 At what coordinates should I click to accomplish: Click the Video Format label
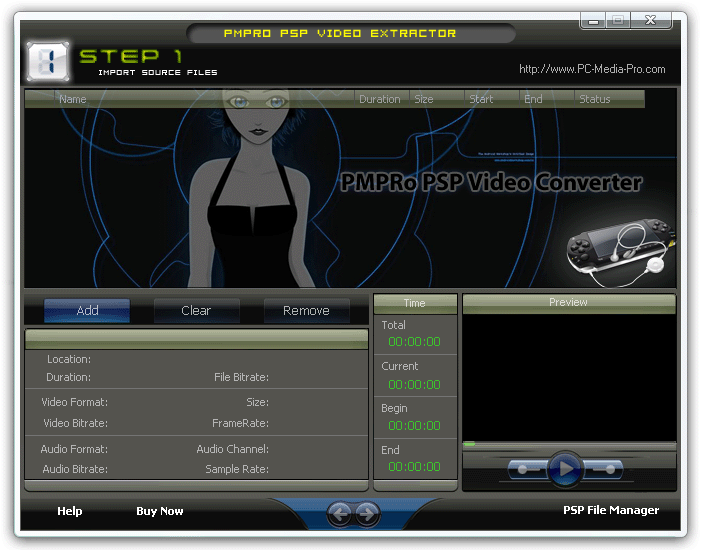point(75,402)
